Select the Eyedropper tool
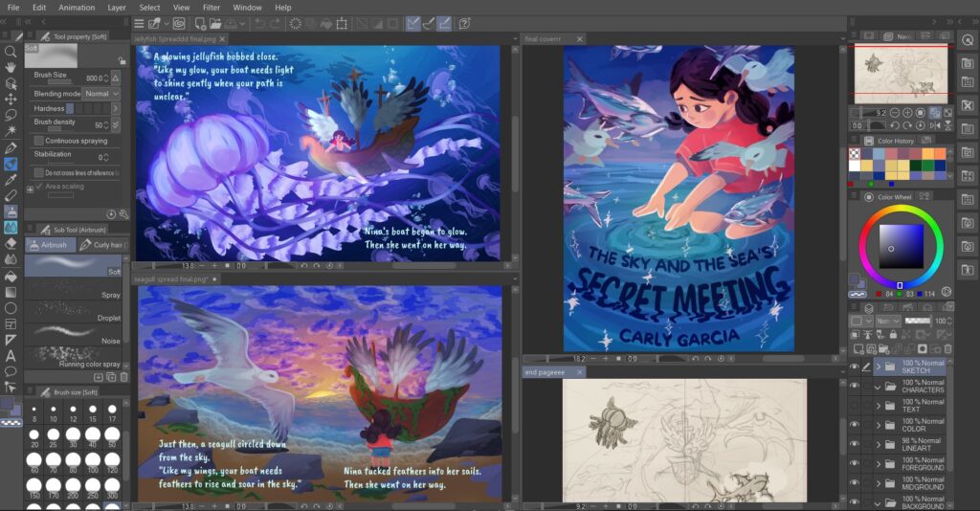 [x=11, y=179]
